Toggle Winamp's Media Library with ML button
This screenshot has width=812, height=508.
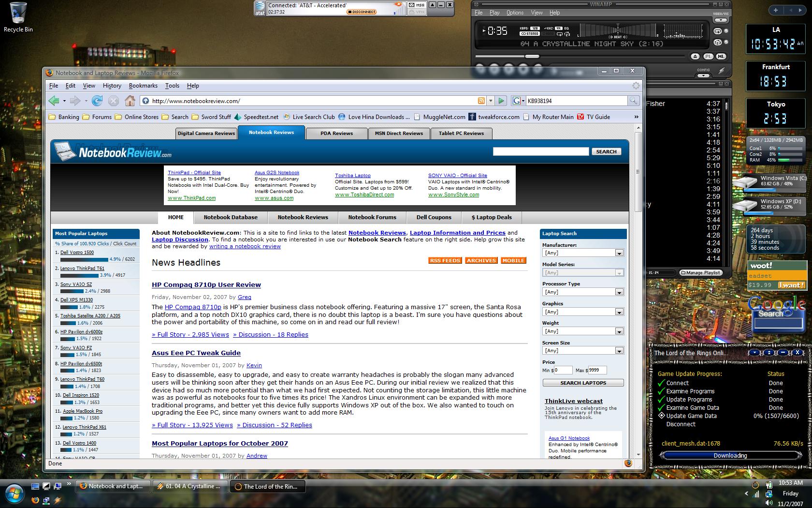[x=721, y=57]
